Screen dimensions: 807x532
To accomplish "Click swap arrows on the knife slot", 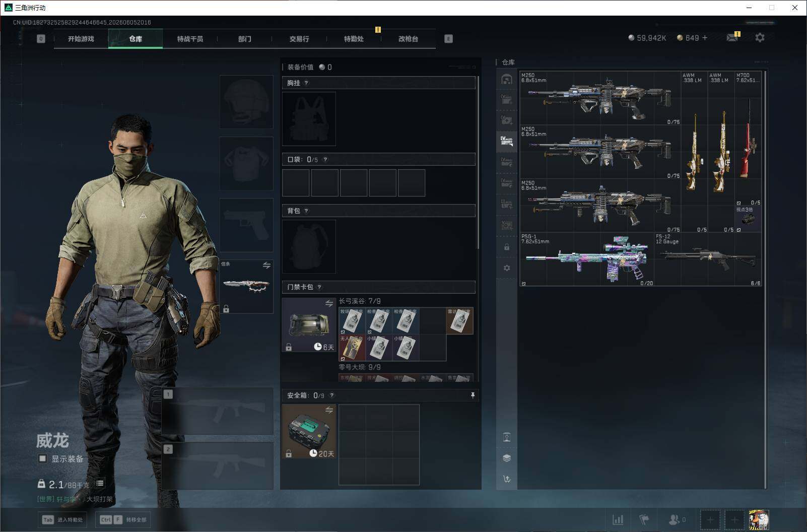I will tap(266, 265).
